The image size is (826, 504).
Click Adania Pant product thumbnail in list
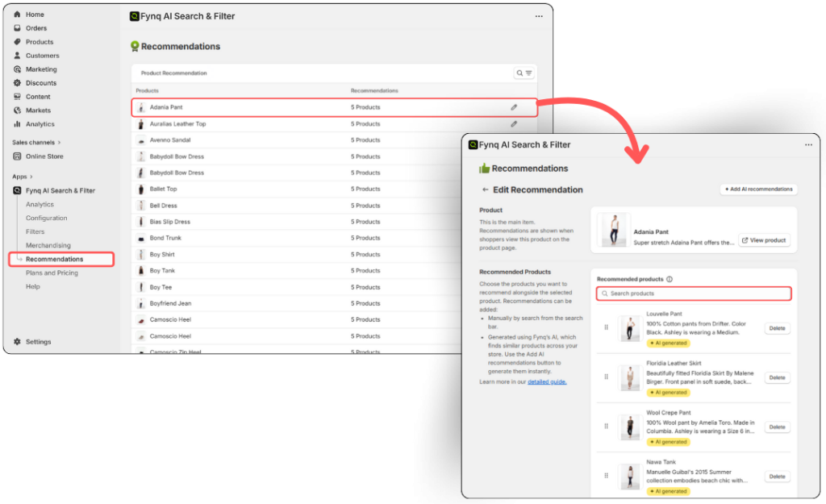coord(140,107)
